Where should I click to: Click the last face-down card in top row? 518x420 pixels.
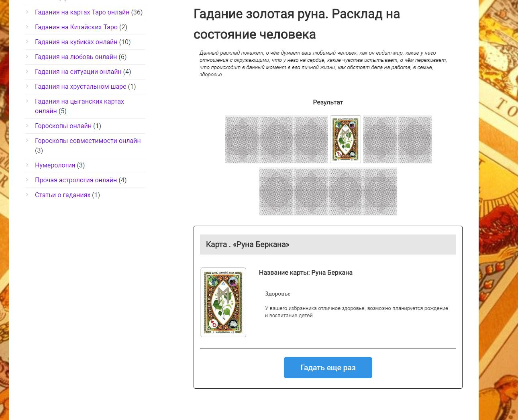[414, 139]
